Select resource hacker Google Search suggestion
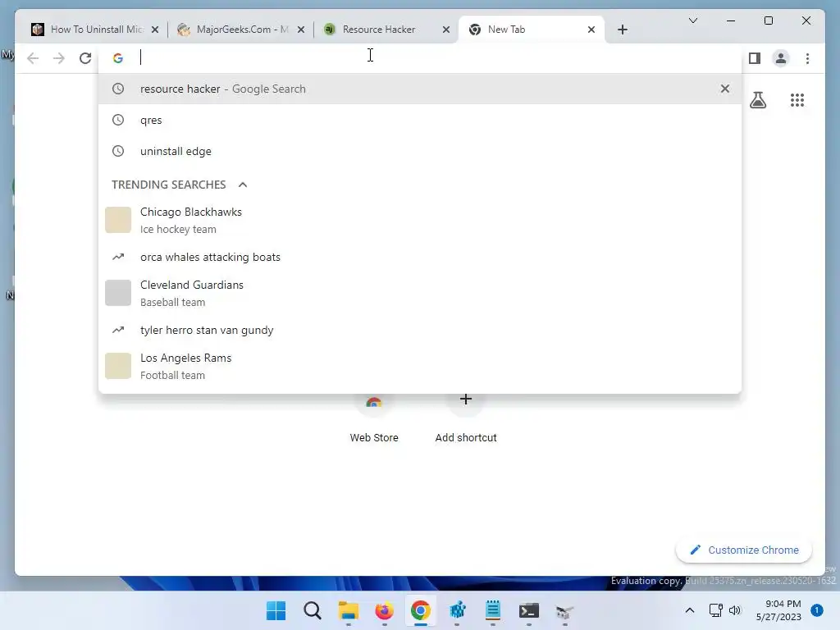 [x=420, y=89]
